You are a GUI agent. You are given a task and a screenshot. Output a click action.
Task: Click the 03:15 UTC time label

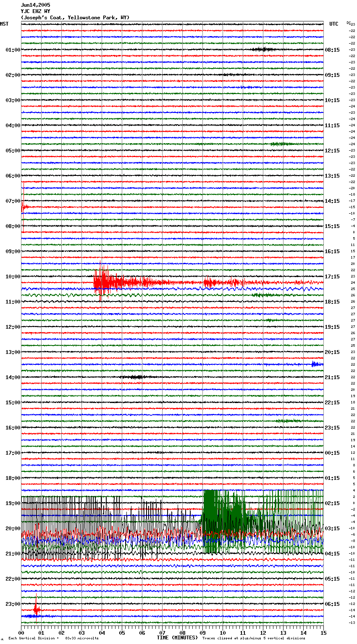(332, 529)
